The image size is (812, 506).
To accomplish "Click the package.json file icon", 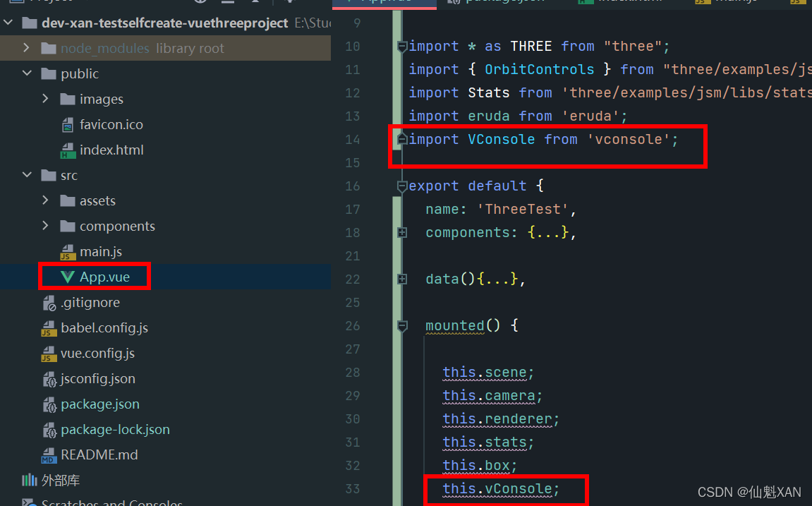I will pyautogui.click(x=49, y=404).
